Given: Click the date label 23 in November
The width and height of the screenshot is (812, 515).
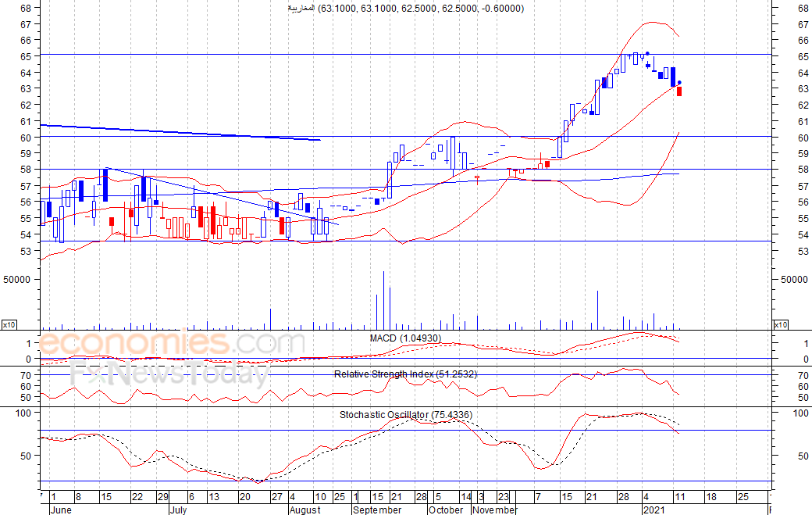Looking at the screenshot, I should (x=504, y=497).
